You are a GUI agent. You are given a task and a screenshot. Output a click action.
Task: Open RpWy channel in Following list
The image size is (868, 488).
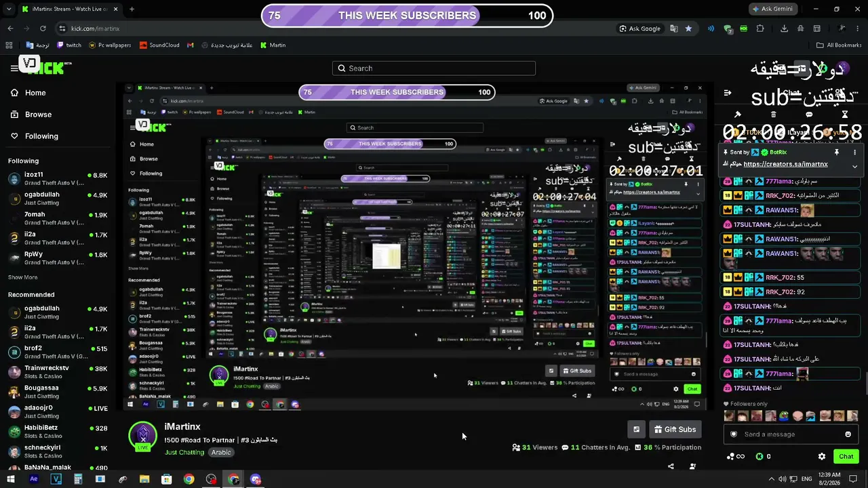tap(58, 258)
